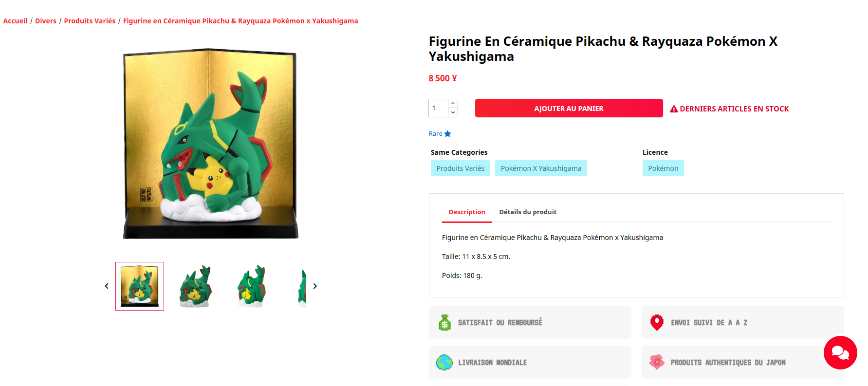Screen dimensions: 868x386
Task: Open the Pokémon licence tag
Action: (663, 168)
